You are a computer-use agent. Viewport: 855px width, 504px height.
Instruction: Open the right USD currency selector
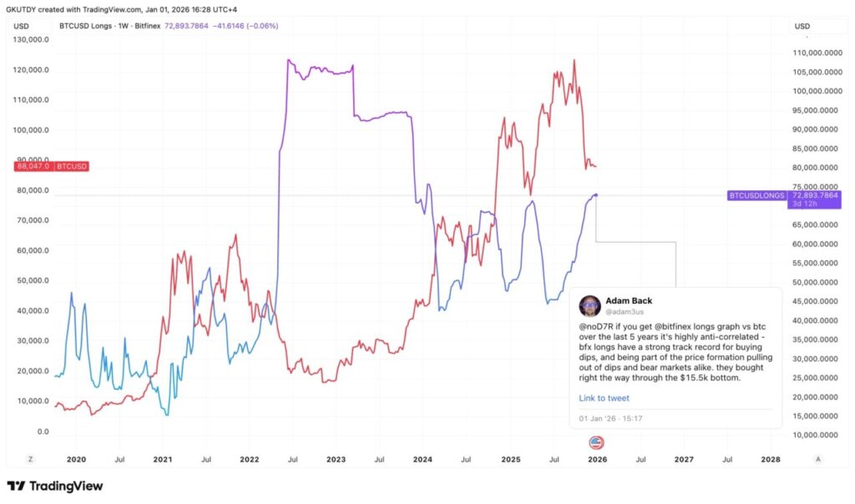click(x=802, y=26)
